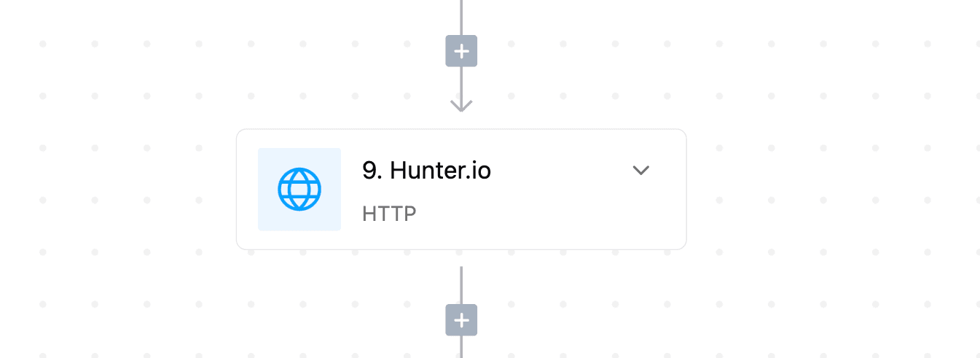Image resolution: width=980 pixels, height=358 pixels.
Task: Click the plus icon before step 9
Action: pos(461,51)
